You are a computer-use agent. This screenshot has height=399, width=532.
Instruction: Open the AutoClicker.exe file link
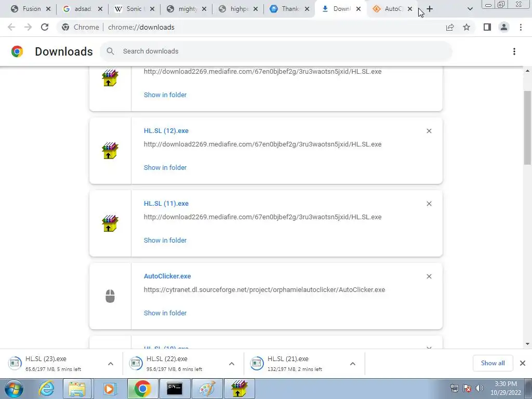pyautogui.click(x=167, y=276)
